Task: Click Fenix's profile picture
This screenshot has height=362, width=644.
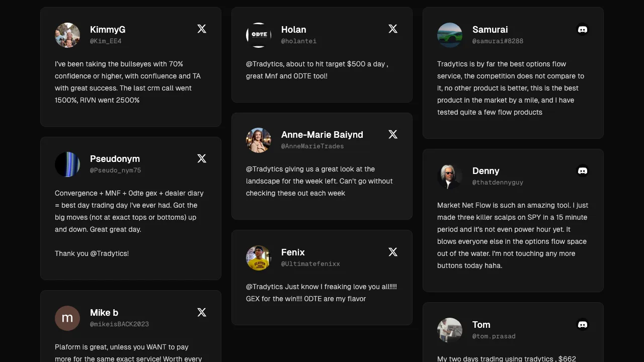Action: click(x=259, y=258)
